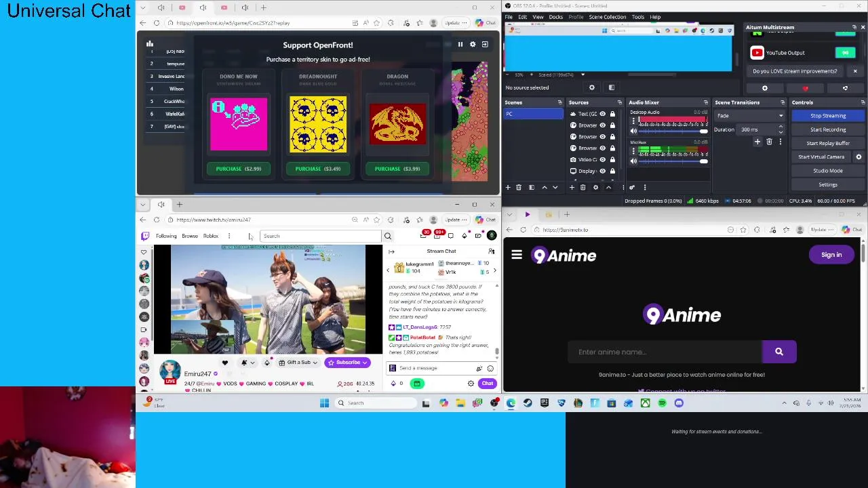Screen dimensions: 868x488
Task: Collapse Twitch Stream Chat with arrow icon
Action: 391,251
